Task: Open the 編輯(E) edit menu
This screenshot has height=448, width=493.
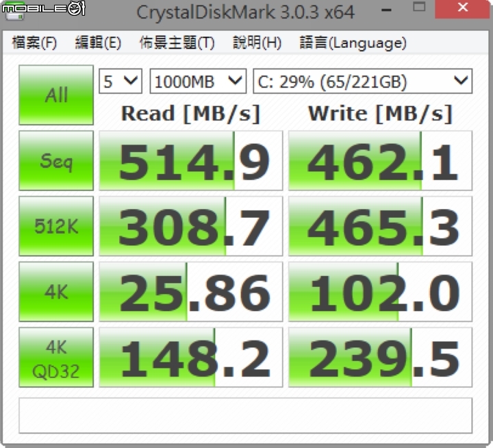Action: [x=98, y=42]
